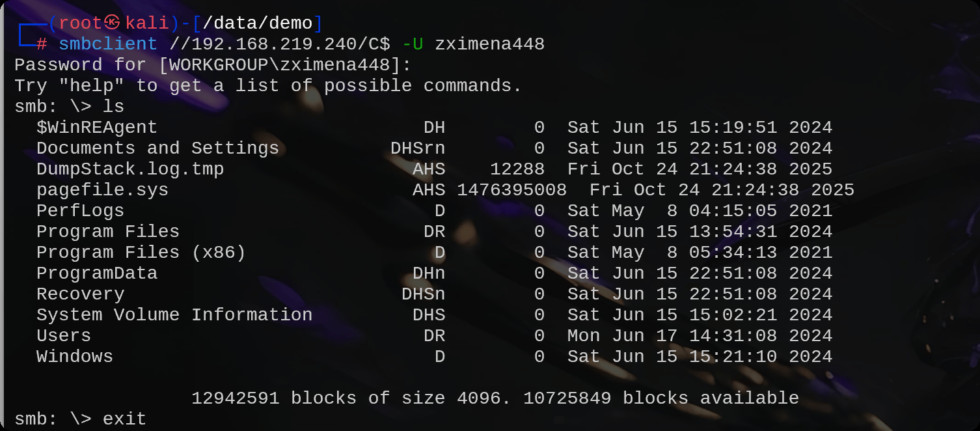Click the DumpStack.log.tmp file name

coord(130,169)
